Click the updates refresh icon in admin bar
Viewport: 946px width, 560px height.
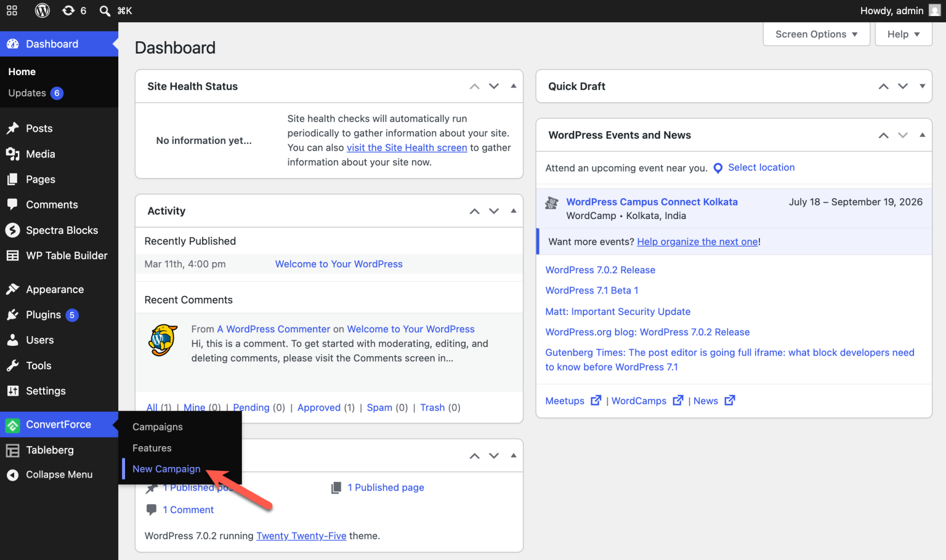tap(68, 10)
